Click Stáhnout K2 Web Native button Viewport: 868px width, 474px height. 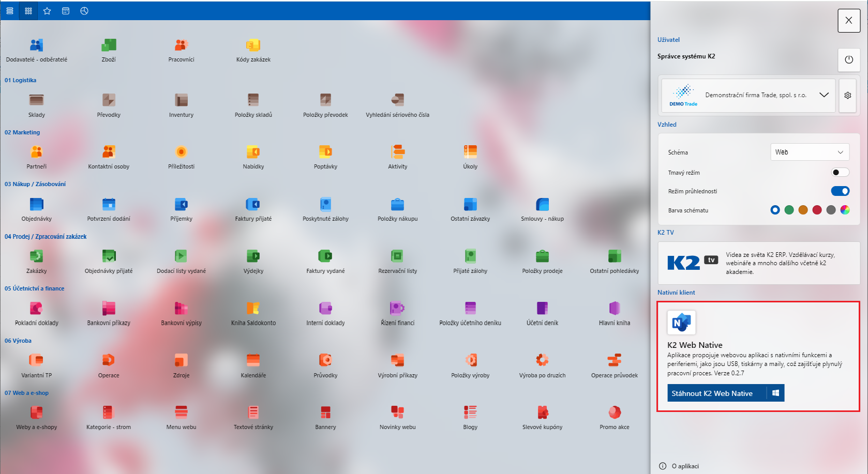tap(726, 393)
